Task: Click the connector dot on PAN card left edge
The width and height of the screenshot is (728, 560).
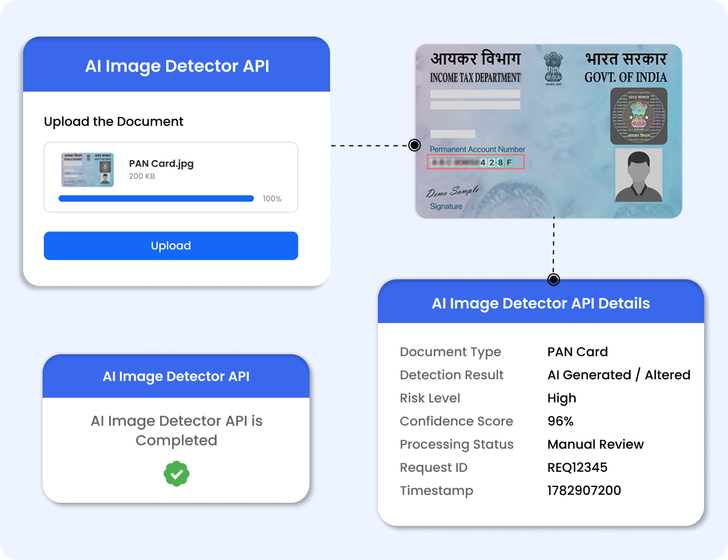Action: click(415, 145)
